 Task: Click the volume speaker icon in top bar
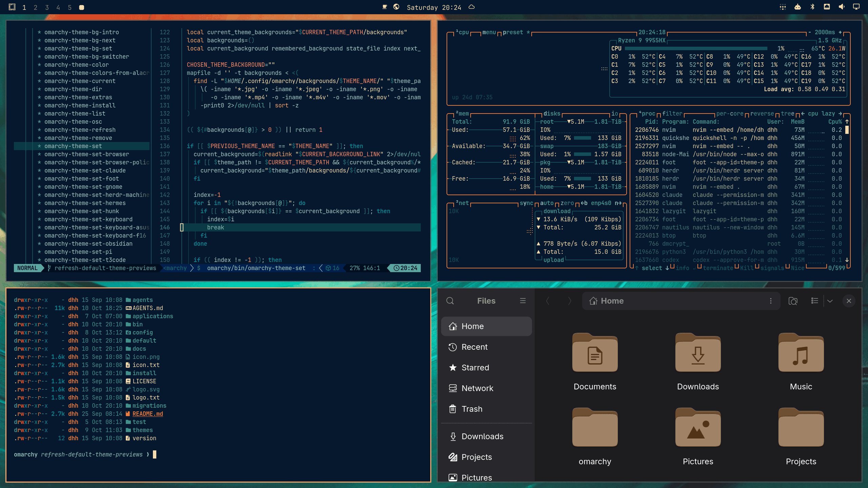(842, 7)
